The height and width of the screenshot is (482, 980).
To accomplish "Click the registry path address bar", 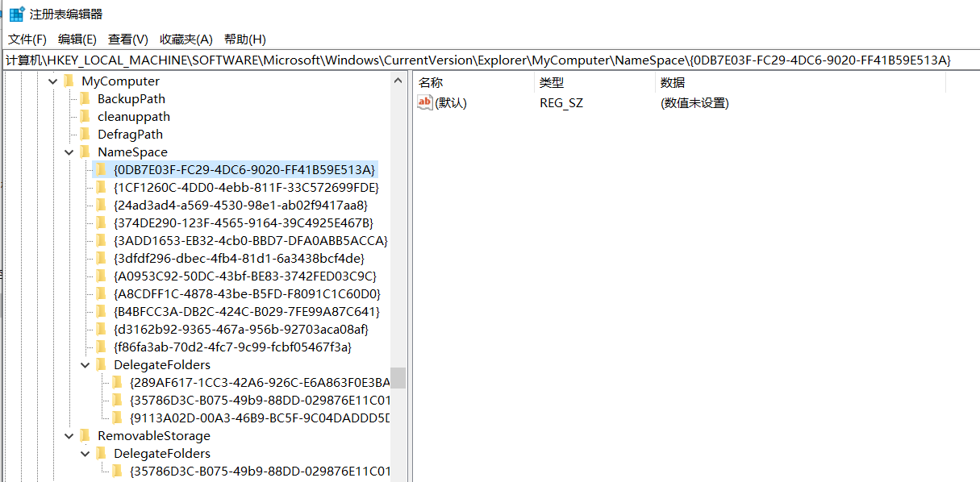I will 490,60.
